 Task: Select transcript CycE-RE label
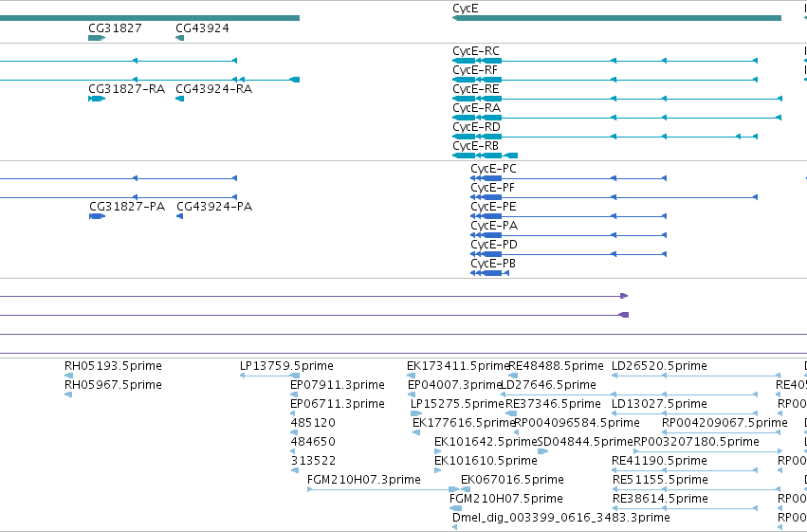(x=475, y=89)
